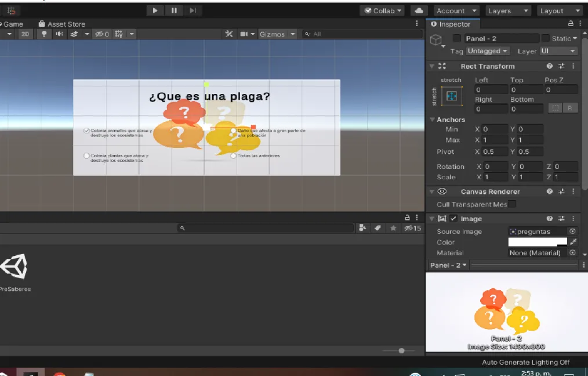The width and height of the screenshot is (588, 376).
Task: Open anchor presets stretch icon
Action: 452,96
